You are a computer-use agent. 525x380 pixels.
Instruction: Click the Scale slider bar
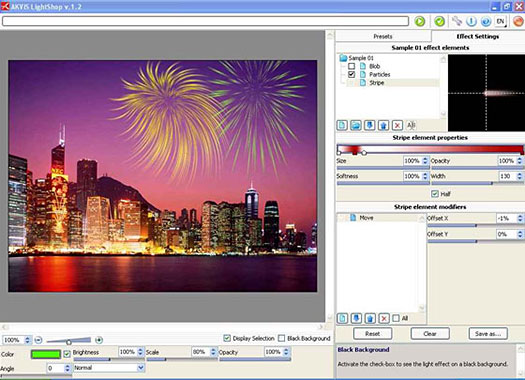tap(182, 360)
